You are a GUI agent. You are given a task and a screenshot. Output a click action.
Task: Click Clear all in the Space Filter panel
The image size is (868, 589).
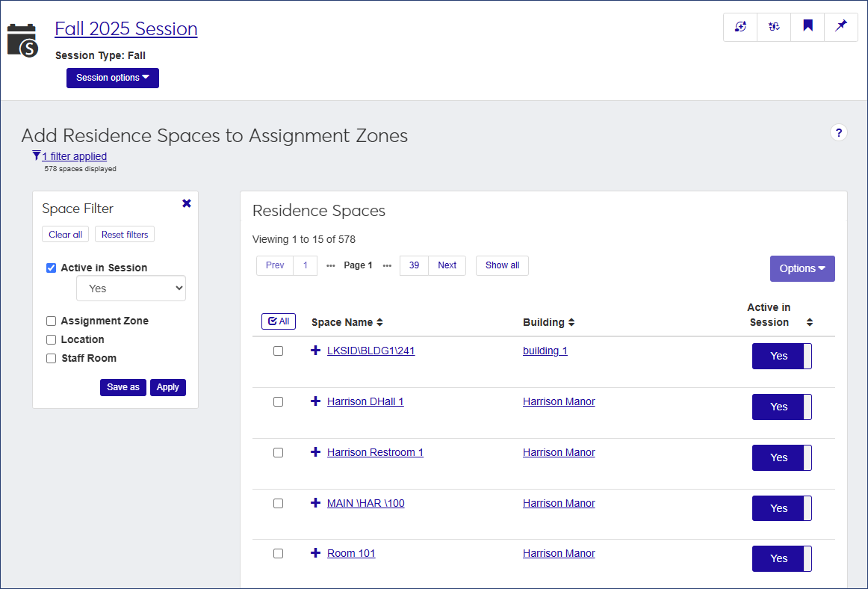point(65,233)
